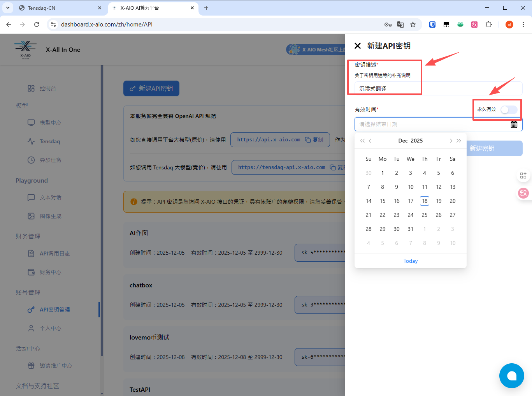Open API调用日志 in the sidebar
Screen dimensions: 532x396
55,253
